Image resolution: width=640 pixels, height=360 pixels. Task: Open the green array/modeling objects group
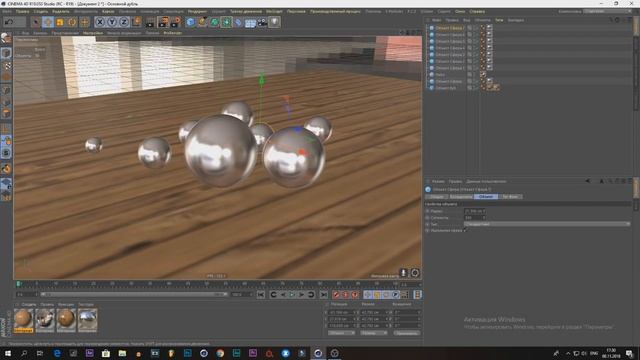click(226, 22)
